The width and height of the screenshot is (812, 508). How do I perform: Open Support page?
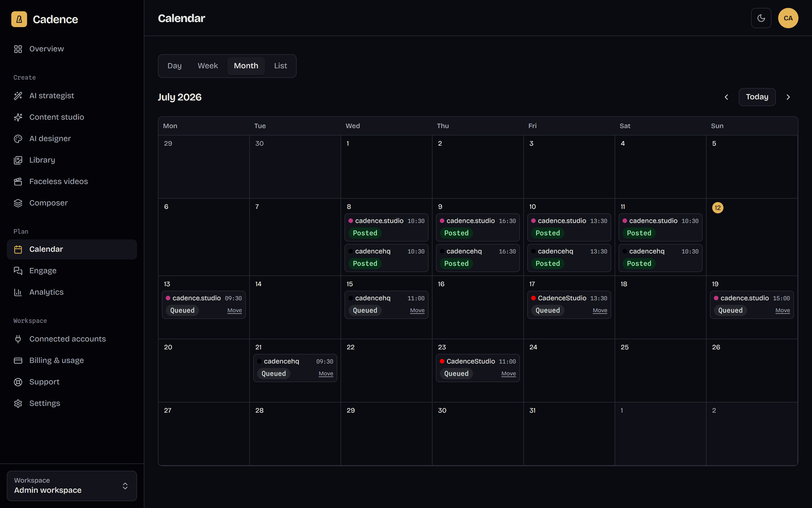(72, 382)
